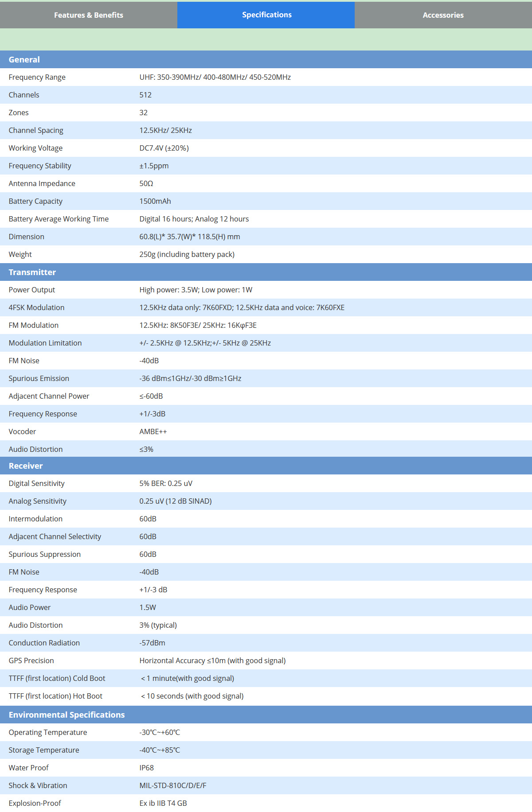Click the GPS Precision row label
This screenshot has height=812, width=532.
click(x=31, y=661)
